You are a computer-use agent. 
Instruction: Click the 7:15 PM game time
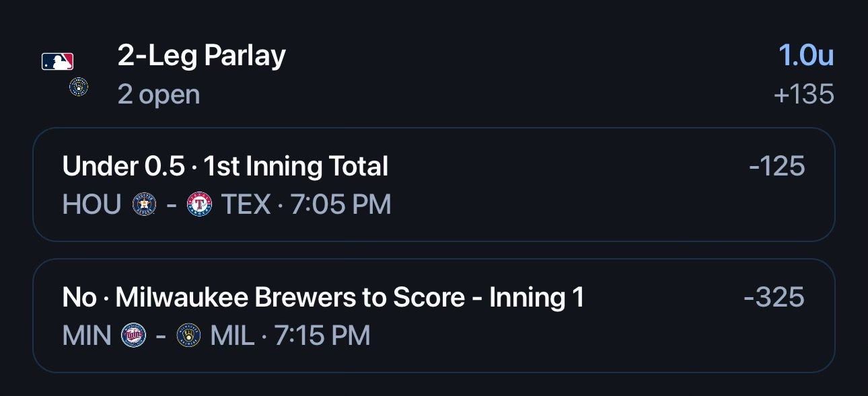coord(322,335)
